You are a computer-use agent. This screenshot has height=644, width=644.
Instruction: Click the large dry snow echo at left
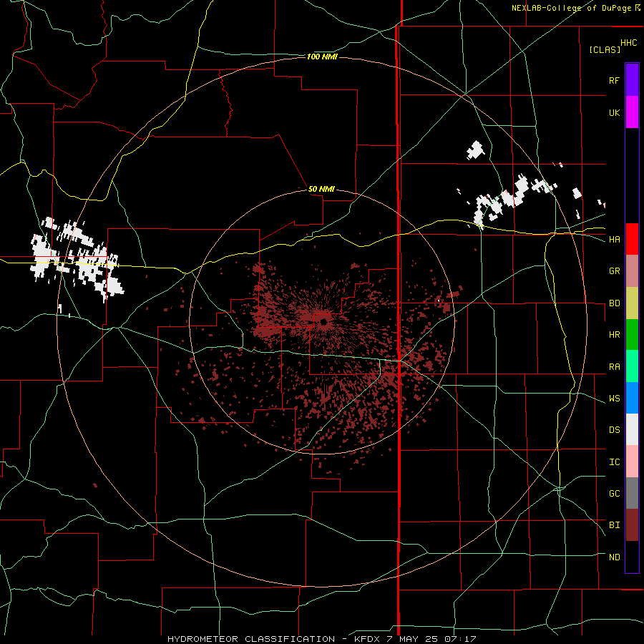(78, 260)
